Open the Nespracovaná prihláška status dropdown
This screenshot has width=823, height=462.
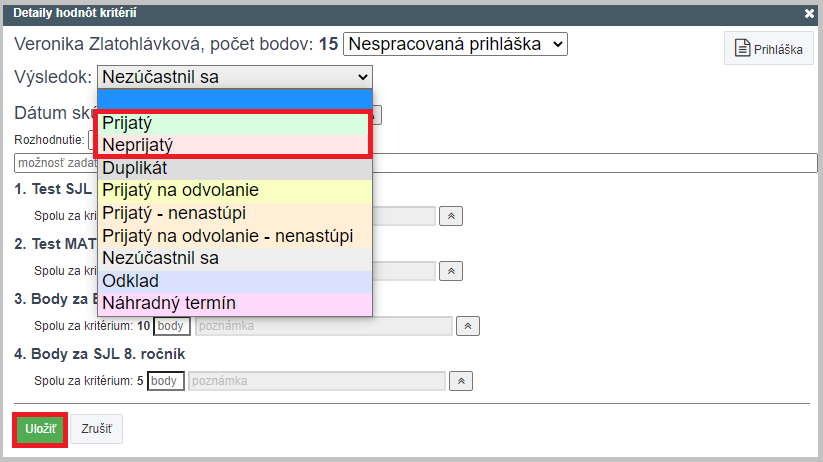[455, 44]
